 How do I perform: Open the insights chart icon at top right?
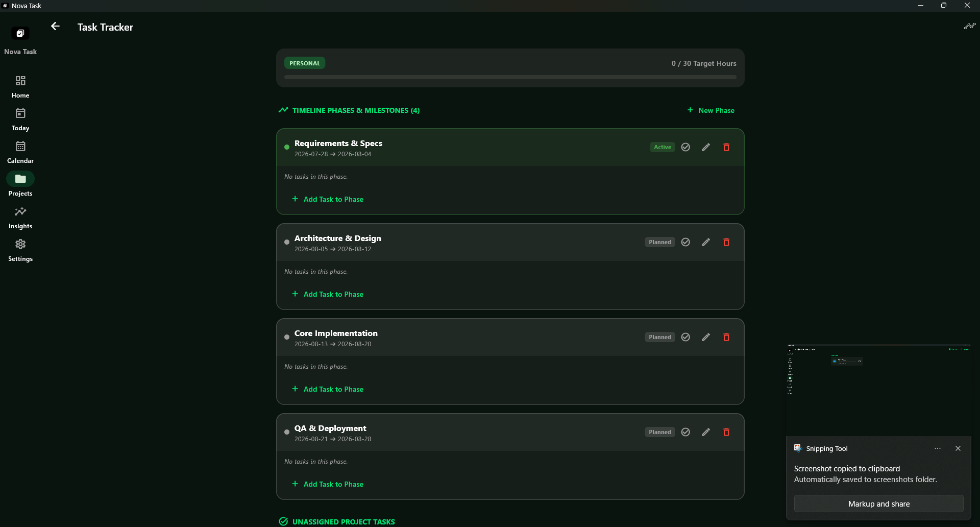[x=969, y=26]
